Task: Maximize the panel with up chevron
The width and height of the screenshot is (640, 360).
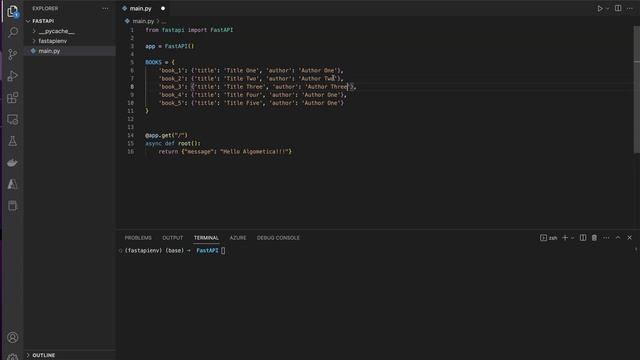Action: tap(618, 238)
